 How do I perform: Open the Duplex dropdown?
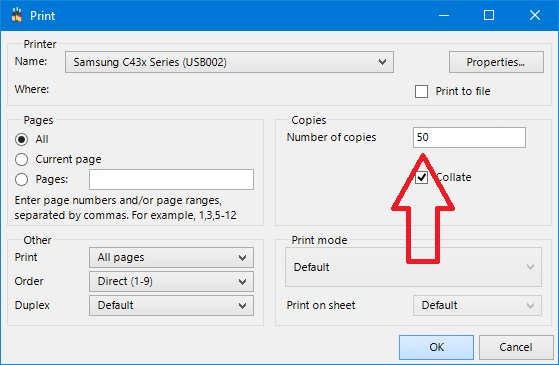coord(171,305)
